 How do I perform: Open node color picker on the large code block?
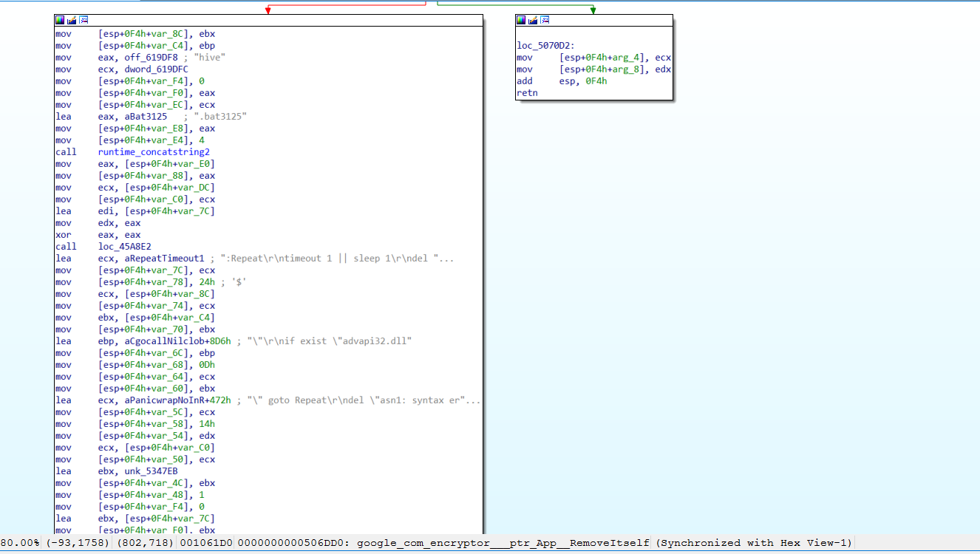60,20
